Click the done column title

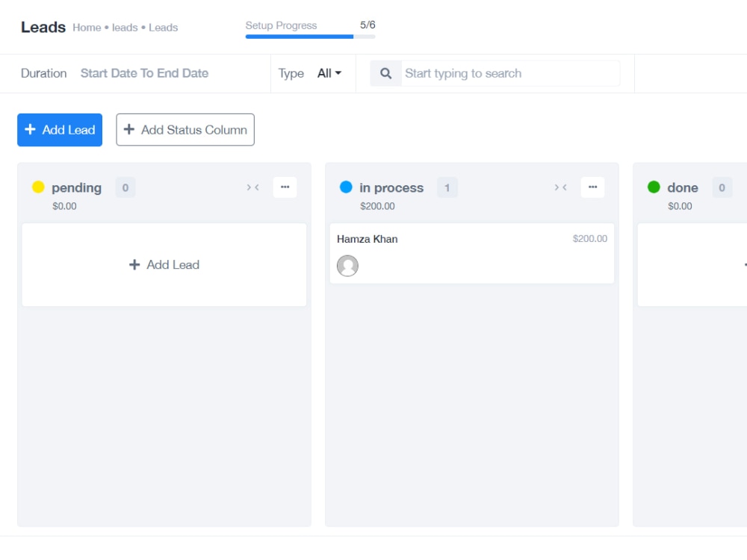point(683,187)
